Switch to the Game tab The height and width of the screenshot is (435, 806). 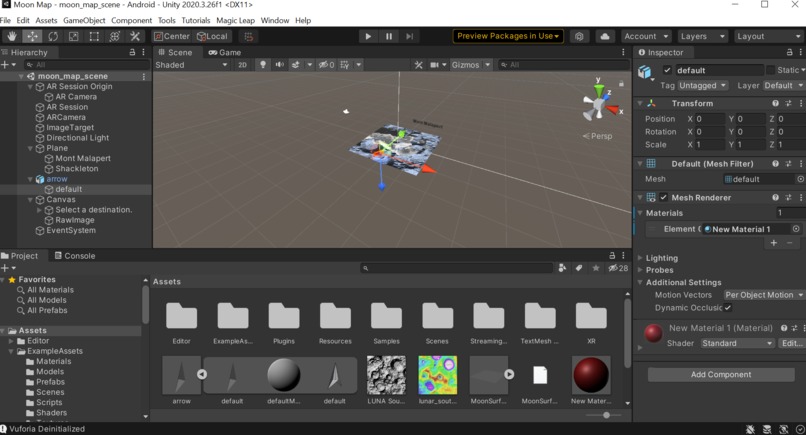[x=225, y=52]
